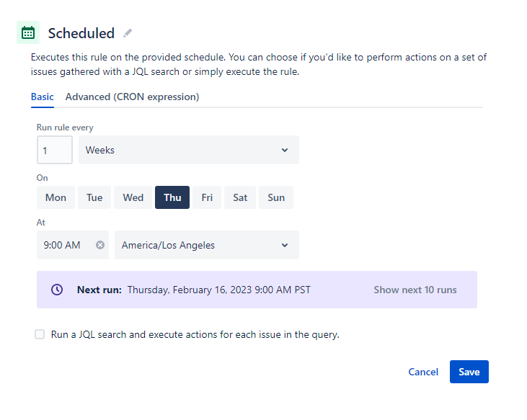The height and width of the screenshot is (420, 527).
Task: Click the clock icon beside Next run
Action: pos(57,290)
